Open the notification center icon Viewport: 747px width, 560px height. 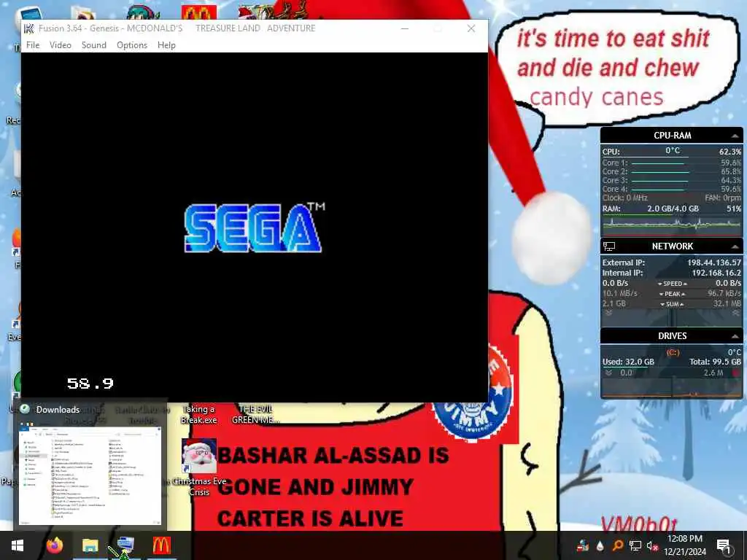click(724, 545)
